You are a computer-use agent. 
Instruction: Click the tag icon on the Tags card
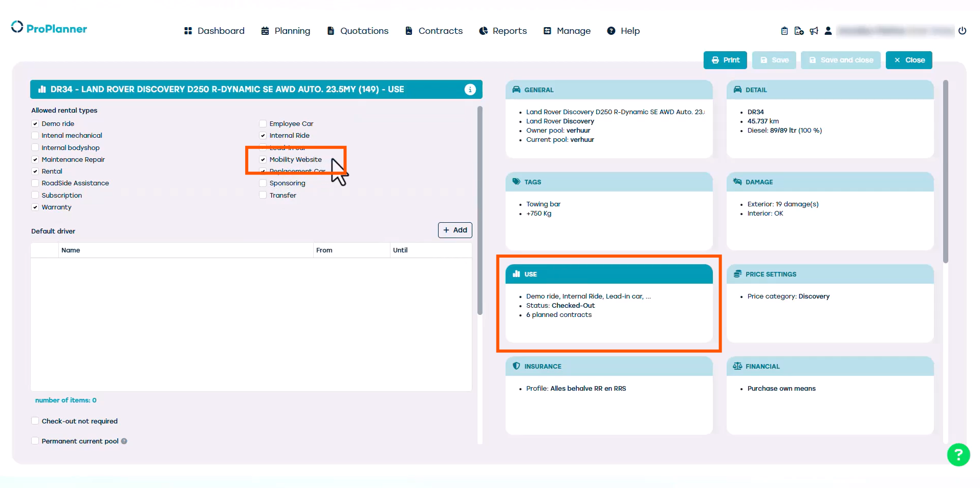pos(516,182)
